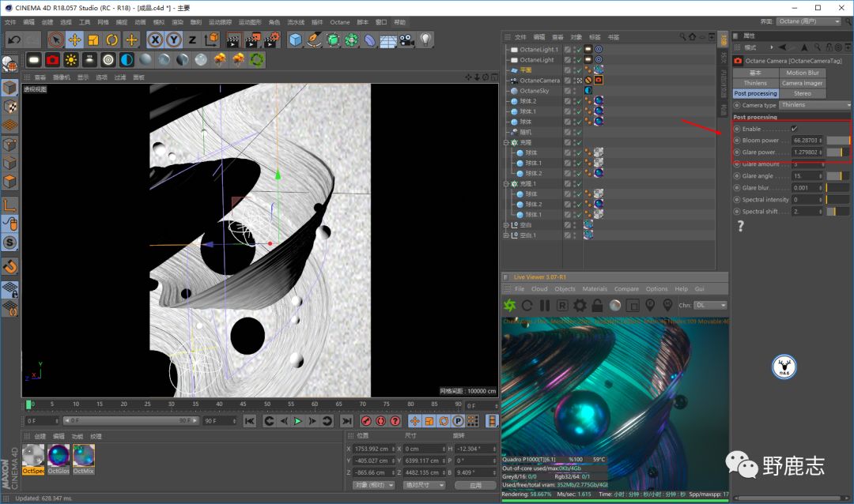The image size is (854, 504).
Task: Click the light bulb Light icon
Action: point(425,39)
